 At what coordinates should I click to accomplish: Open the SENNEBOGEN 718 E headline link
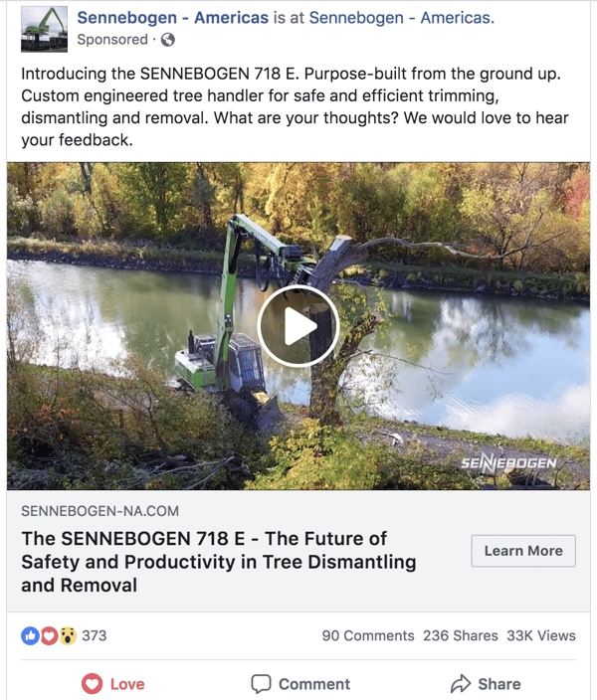[219, 562]
